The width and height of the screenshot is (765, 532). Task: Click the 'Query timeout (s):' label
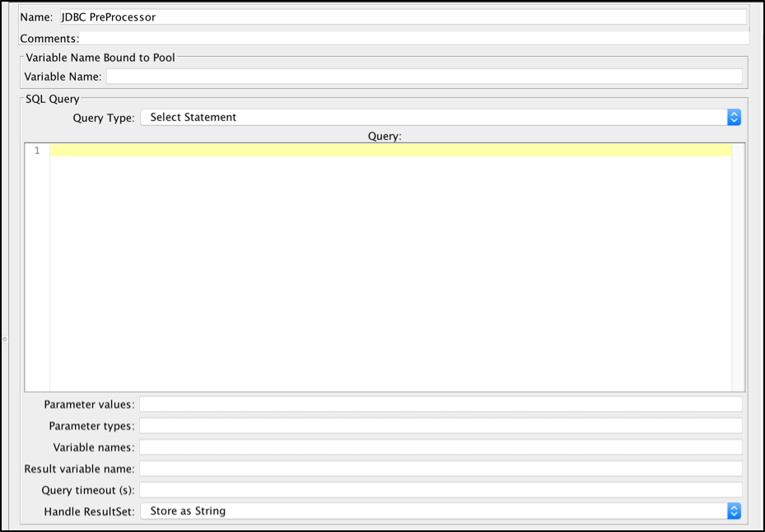point(88,491)
